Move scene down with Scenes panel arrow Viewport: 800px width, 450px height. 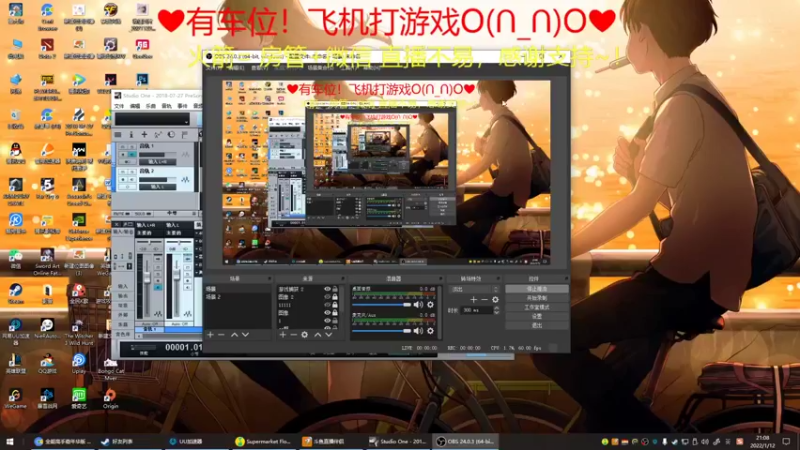pyautogui.click(x=245, y=335)
